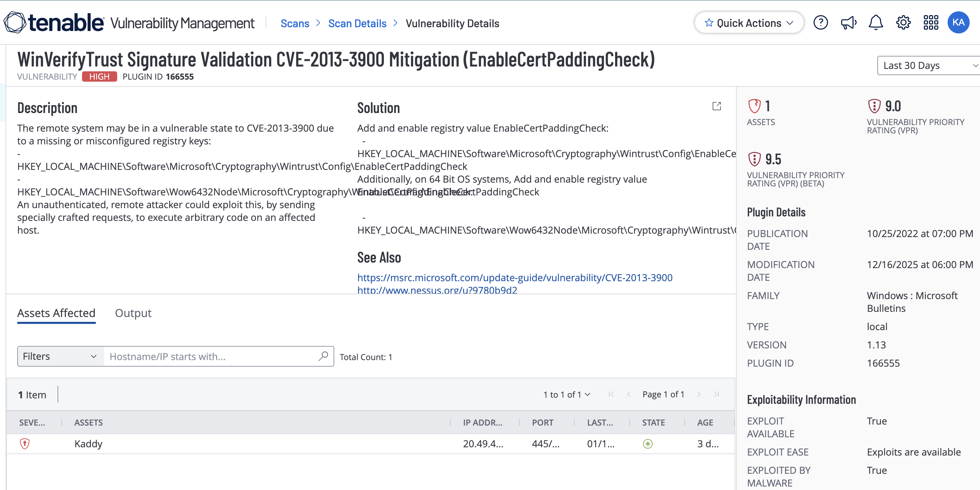The image size is (980, 490).
Task: Click the 01/1... last seen cell
Action: pyautogui.click(x=601, y=443)
